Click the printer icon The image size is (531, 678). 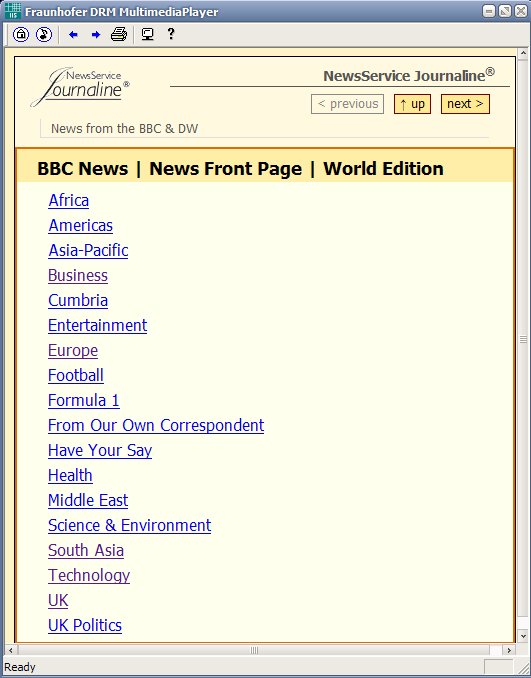click(119, 34)
